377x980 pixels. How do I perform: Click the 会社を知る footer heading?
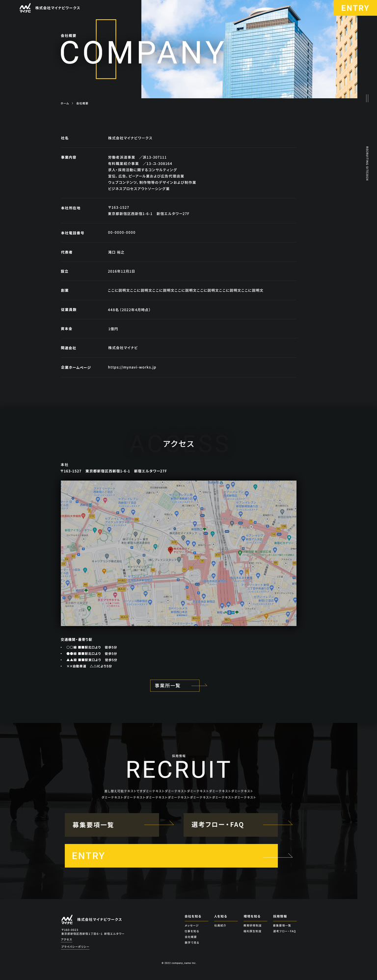tap(193, 917)
